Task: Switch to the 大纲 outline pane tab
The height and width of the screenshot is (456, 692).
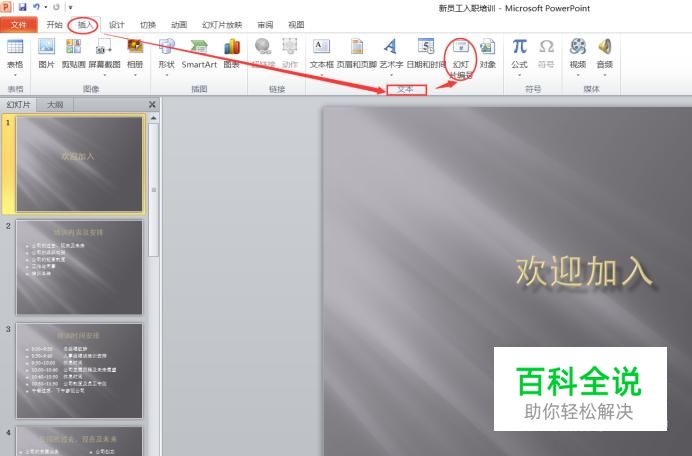Action: point(55,105)
